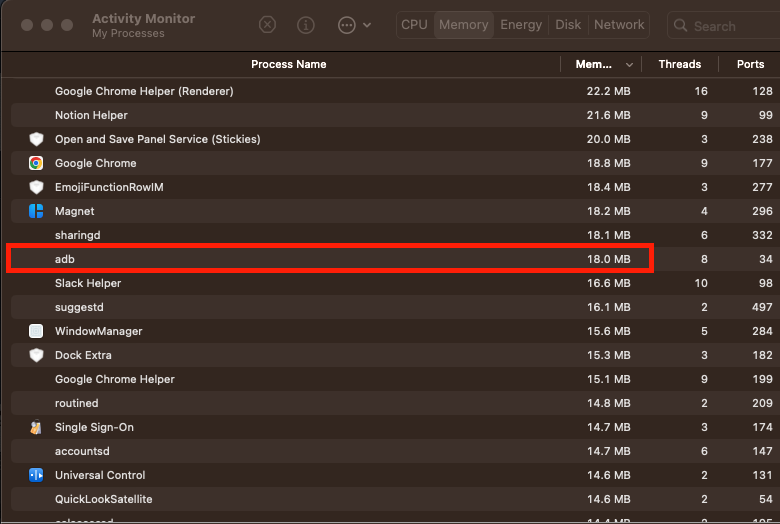
Task: Click the Universal Control icon
Action: 36,475
